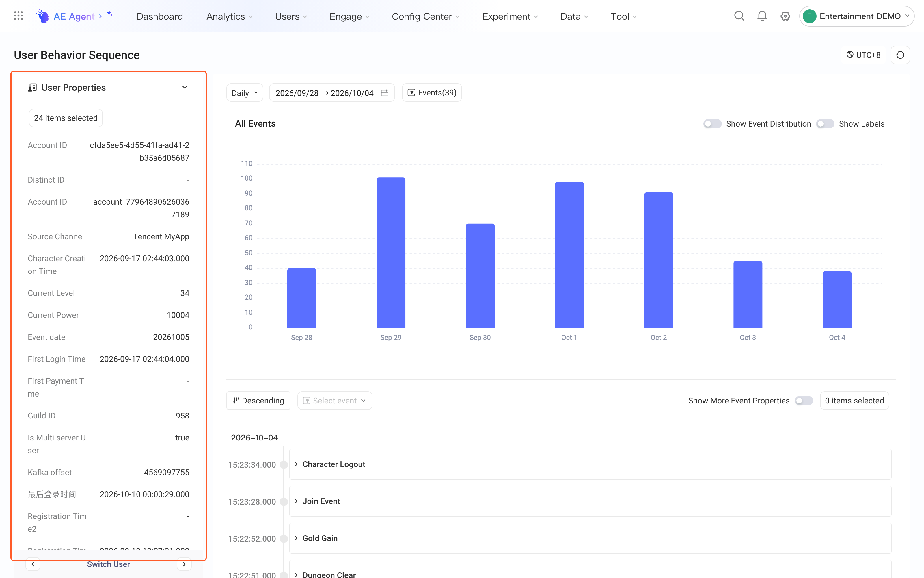Open the Analytics menu
This screenshot has height=578, width=924.
[230, 16]
